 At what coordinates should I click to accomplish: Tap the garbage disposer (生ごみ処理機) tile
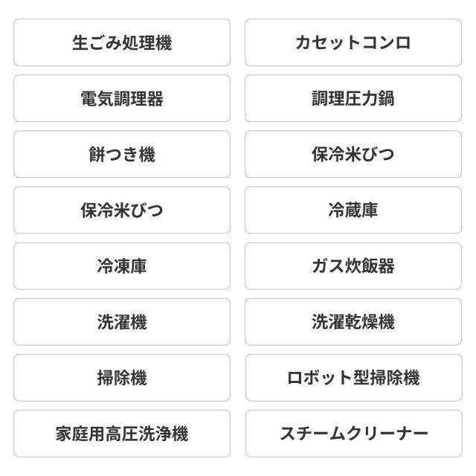(122, 42)
